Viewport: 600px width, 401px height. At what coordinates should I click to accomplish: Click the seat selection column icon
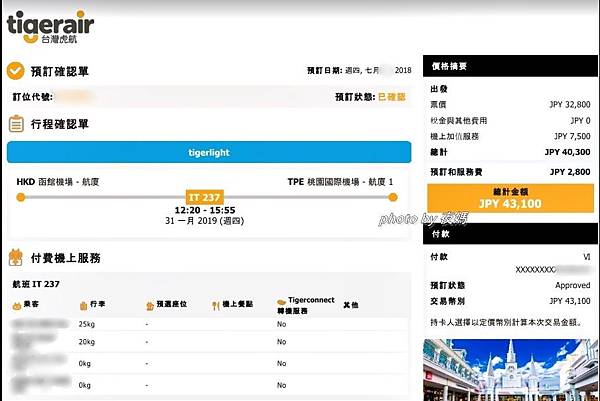(150, 306)
